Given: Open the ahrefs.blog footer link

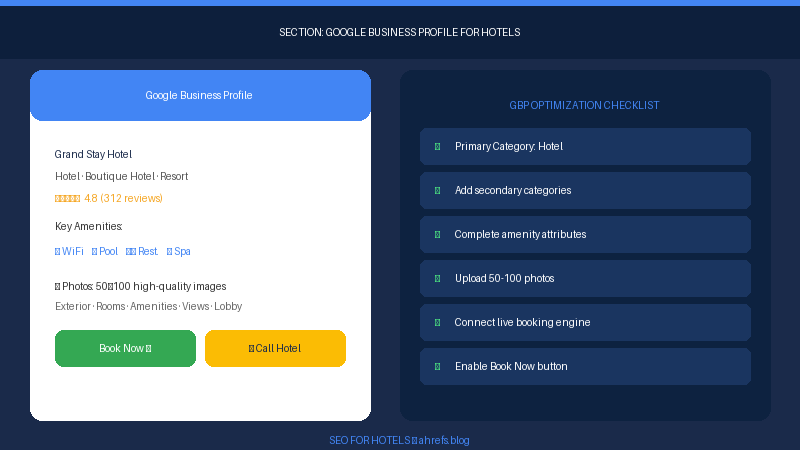Looking at the screenshot, I should [444, 440].
